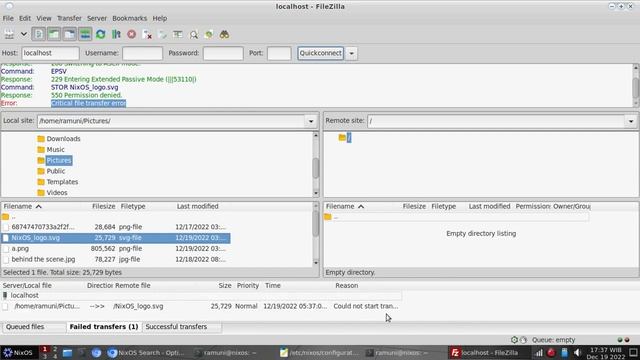Image resolution: width=640 pixels, height=360 pixels.
Task: Select behind the scene.jpg file
Action: coord(116,259)
